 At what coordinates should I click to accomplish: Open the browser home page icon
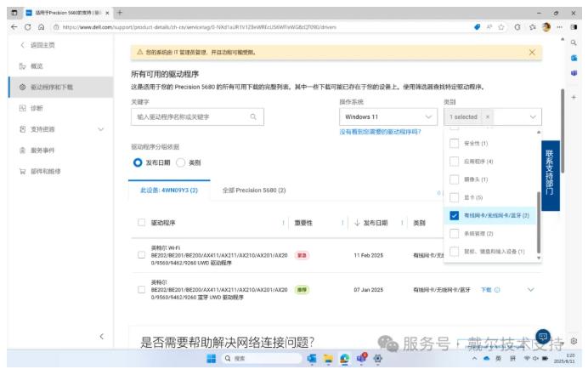(42, 27)
